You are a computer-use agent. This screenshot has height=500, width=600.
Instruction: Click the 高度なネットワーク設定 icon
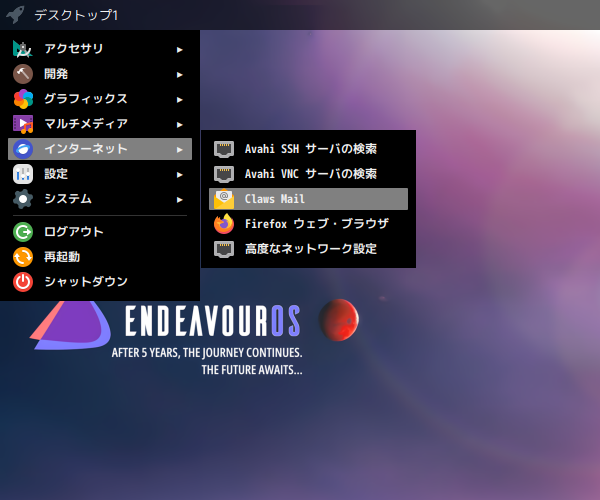[224, 249]
